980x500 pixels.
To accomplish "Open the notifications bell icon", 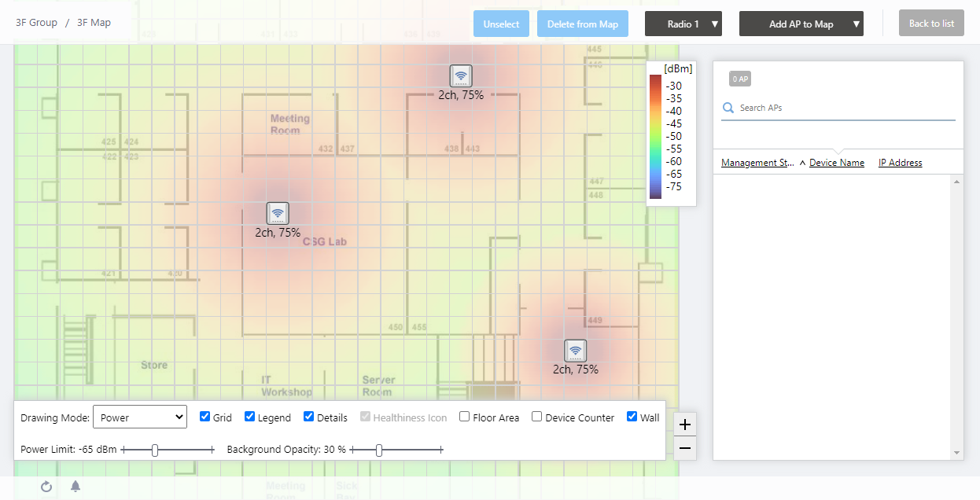I will 76,487.
